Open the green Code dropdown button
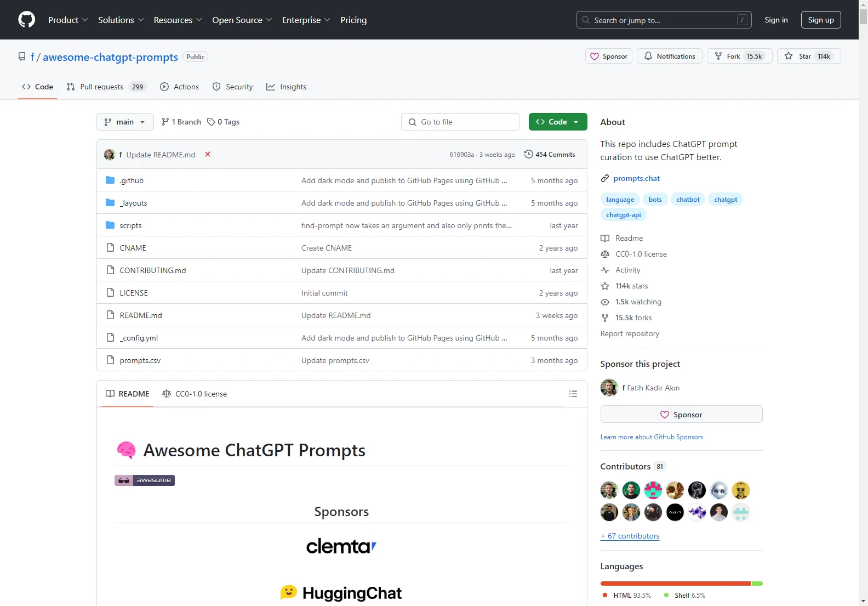 point(558,122)
